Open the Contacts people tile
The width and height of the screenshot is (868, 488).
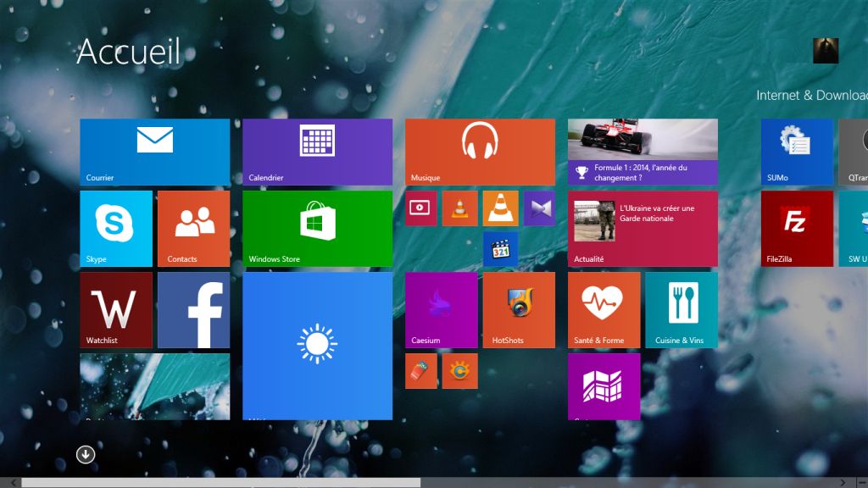point(194,229)
